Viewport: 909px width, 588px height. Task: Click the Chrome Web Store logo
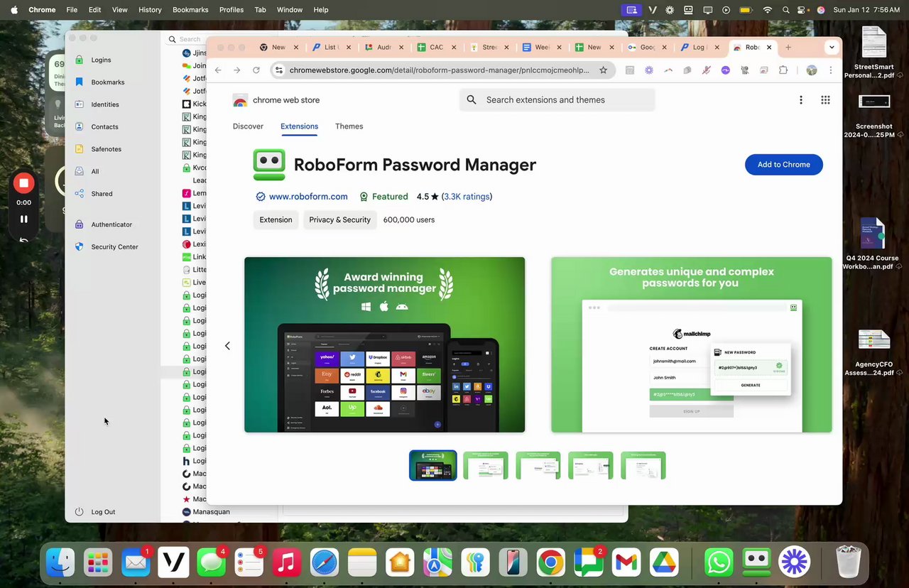pyautogui.click(x=276, y=100)
